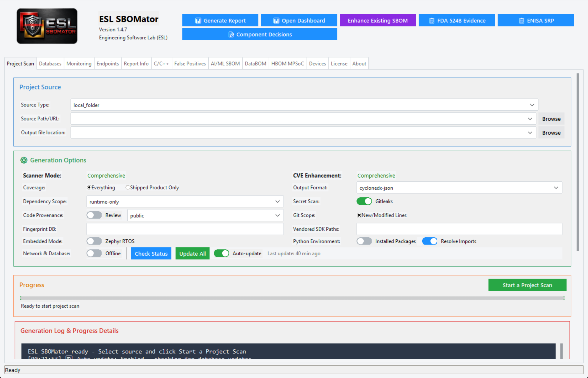Start a Project Scan

click(x=527, y=285)
